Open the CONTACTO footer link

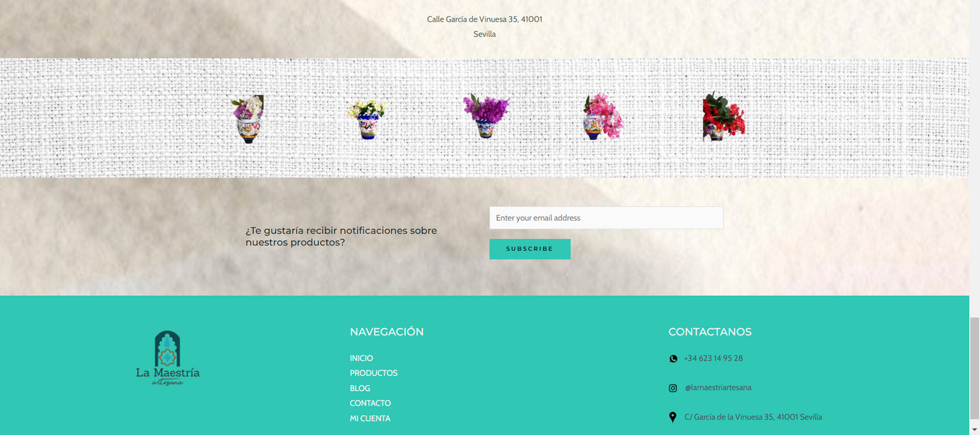click(x=370, y=403)
